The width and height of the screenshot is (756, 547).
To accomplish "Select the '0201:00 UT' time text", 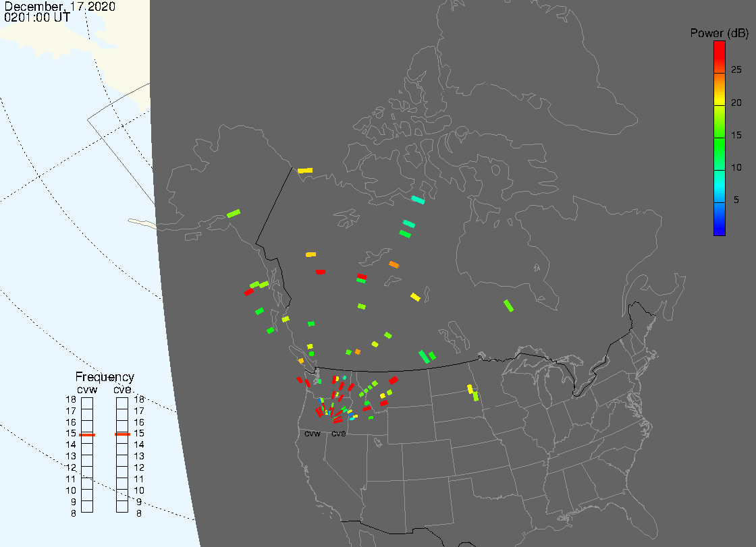I will pos(37,18).
